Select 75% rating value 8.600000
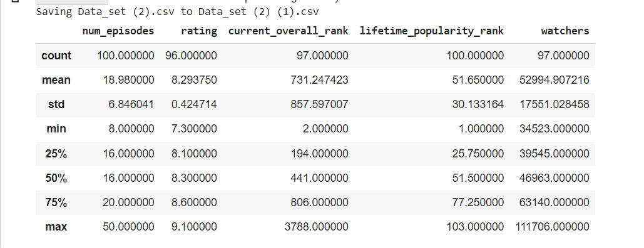644x248 pixels. coord(194,202)
